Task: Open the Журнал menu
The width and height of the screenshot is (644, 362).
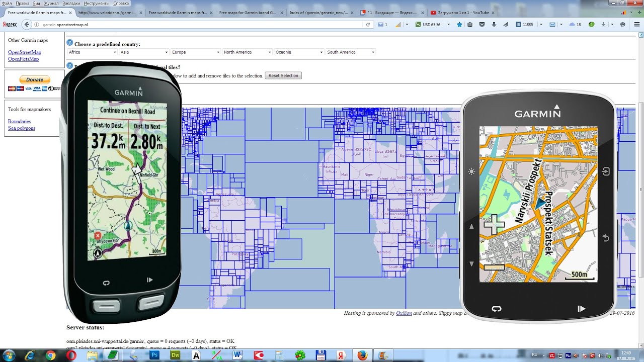Action: click(x=52, y=3)
